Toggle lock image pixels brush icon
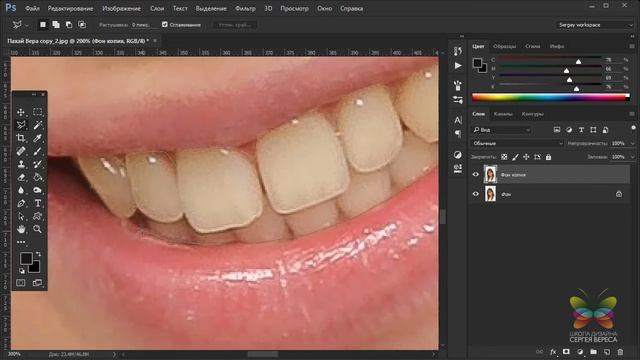Screen dimensions: 640x360 point(516,157)
